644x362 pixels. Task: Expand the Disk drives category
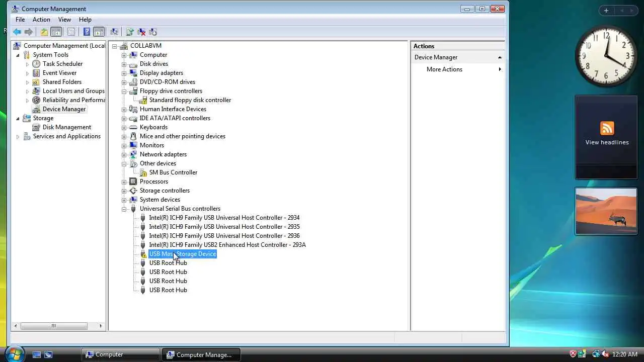tap(124, 64)
